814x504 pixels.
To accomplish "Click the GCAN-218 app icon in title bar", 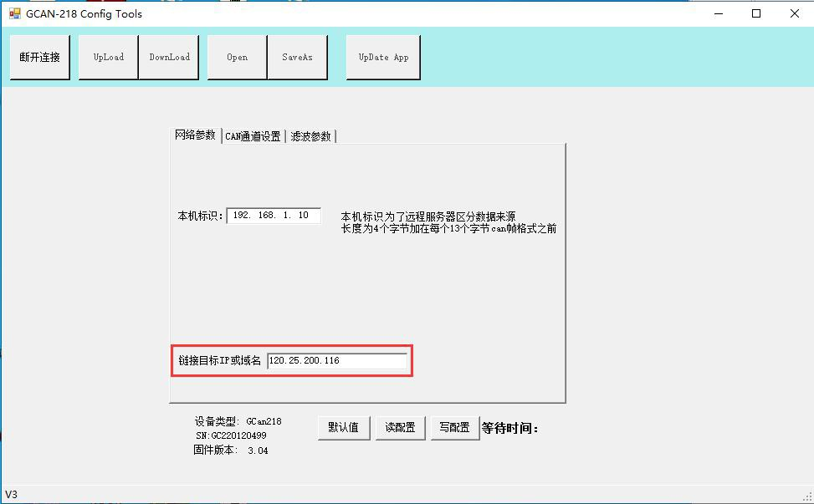I will (x=14, y=13).
